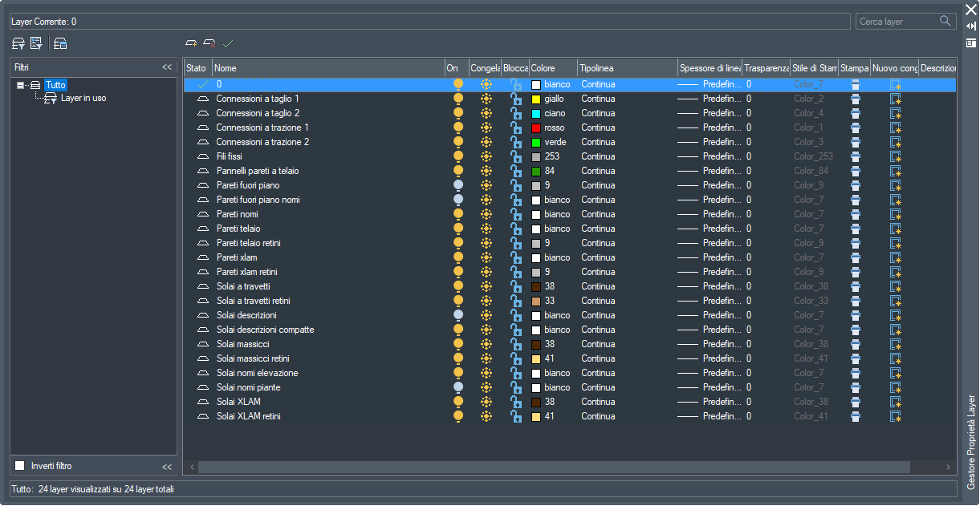Open New Property Filter icon
Screen dimensions: 980x506
[x=18, y=43]
